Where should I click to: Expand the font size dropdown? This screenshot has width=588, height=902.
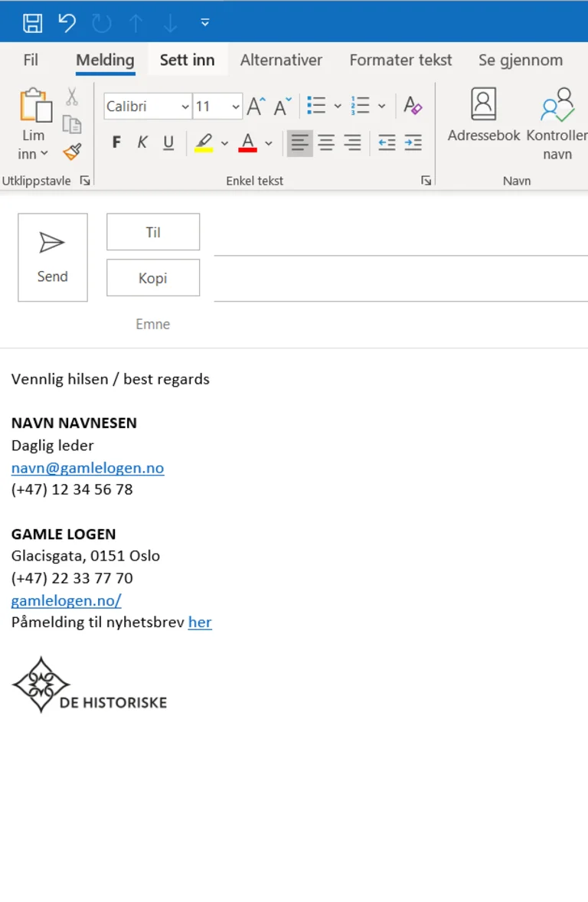tap(235, 106)
